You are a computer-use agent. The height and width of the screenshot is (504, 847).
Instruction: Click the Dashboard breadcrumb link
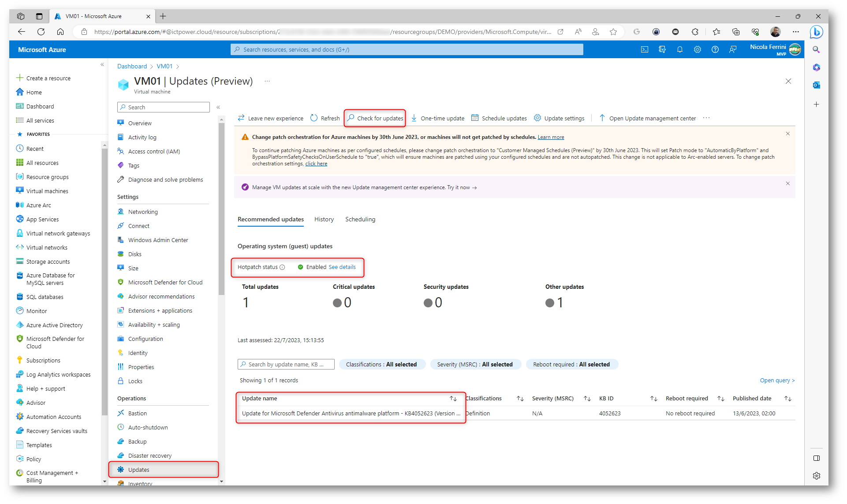tap(132, 67)
